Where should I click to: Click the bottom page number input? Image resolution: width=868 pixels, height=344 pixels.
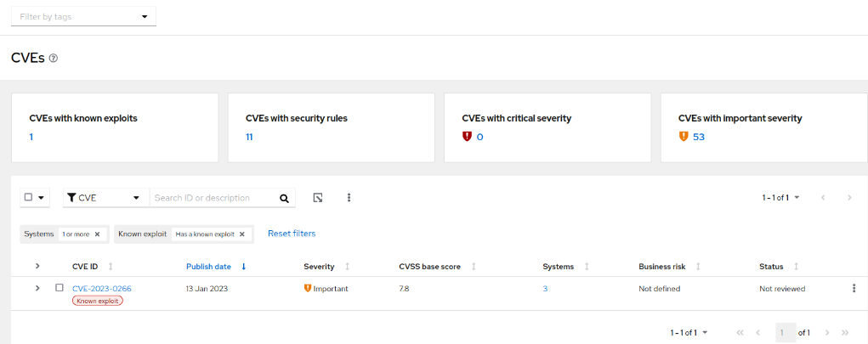coord(786,332)
